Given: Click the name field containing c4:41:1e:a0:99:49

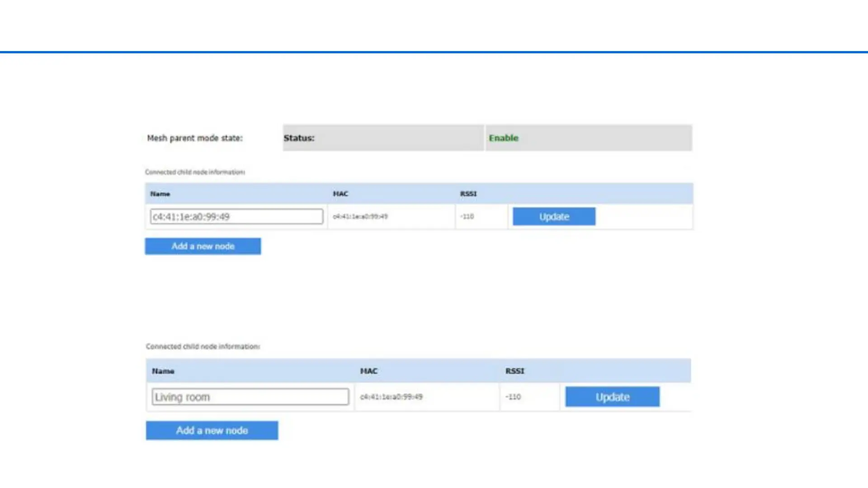Looking at the screenshot, I should 236,216.
